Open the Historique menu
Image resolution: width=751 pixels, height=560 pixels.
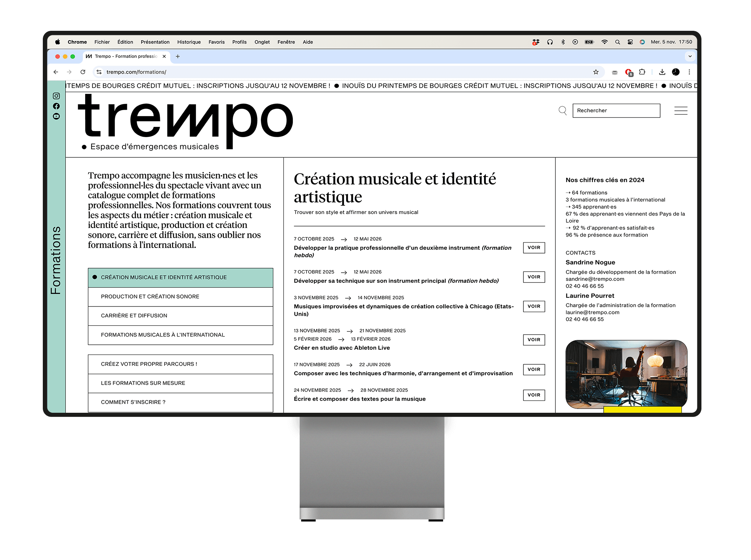(x=189, y=42)
